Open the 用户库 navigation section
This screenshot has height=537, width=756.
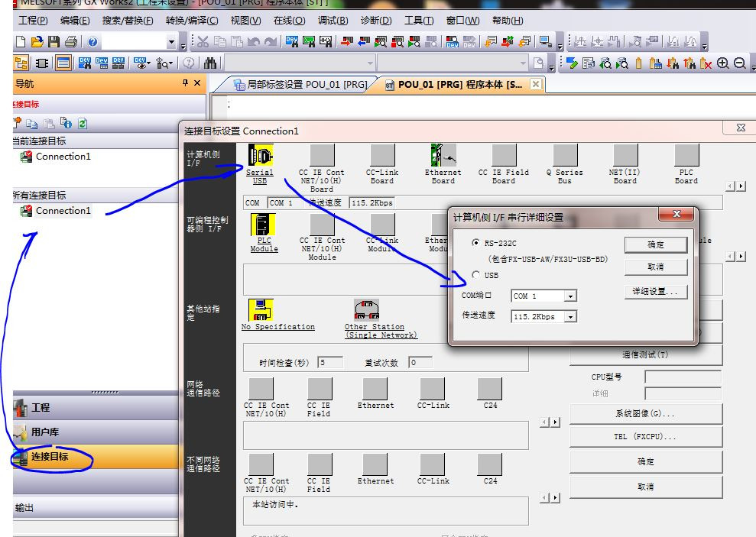click(x=96, y=432)
